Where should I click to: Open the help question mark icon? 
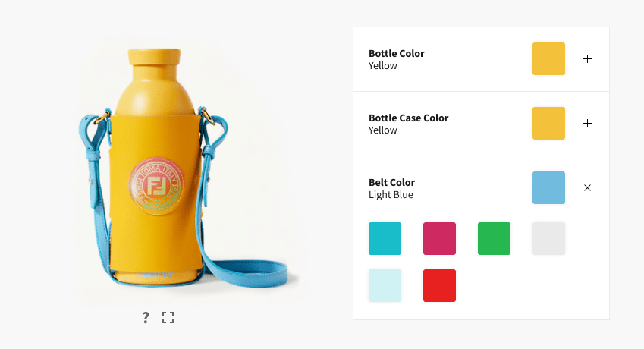pos(146,317)
